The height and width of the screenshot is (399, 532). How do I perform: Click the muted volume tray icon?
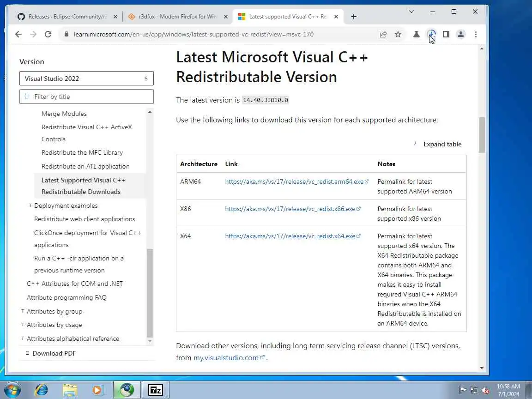pos(485,390)
